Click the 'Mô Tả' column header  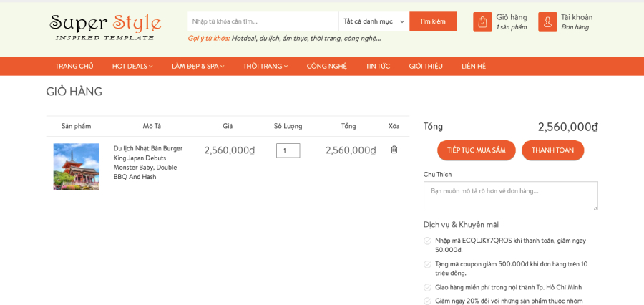[152, 126]
